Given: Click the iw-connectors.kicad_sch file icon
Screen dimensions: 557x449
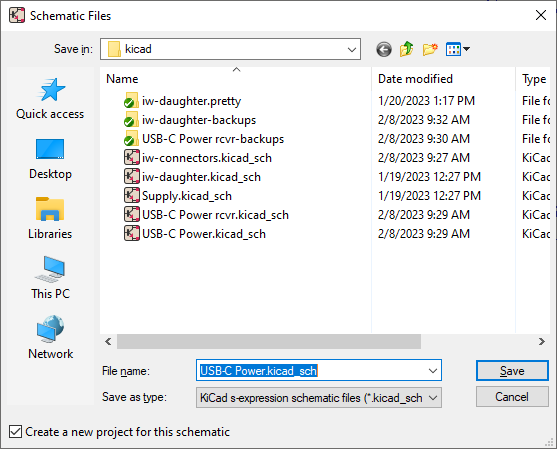Looking at the screenshot, I should tap(131, 157).
